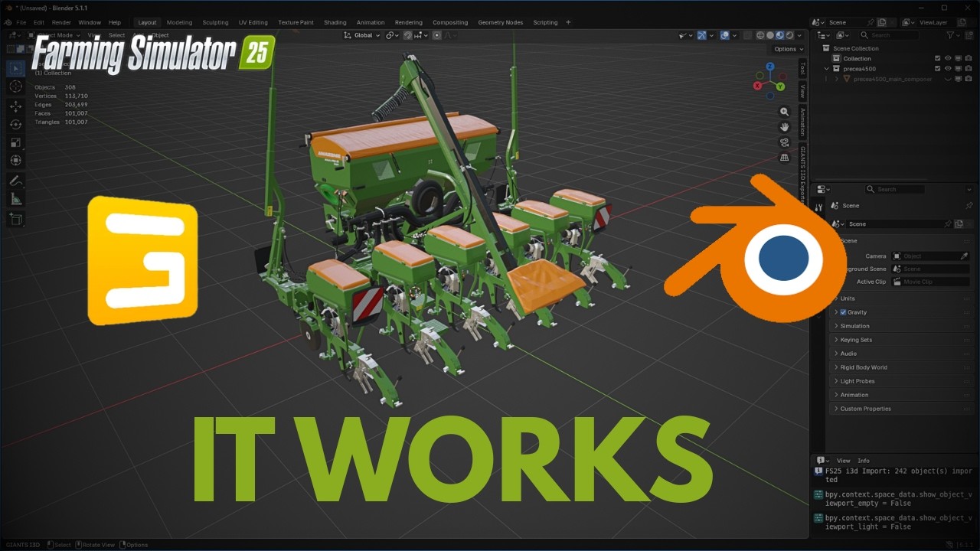The width and height of the screenshot is (980, 551).
Task: Toggle proportional editing button
Action: point(437,35)
